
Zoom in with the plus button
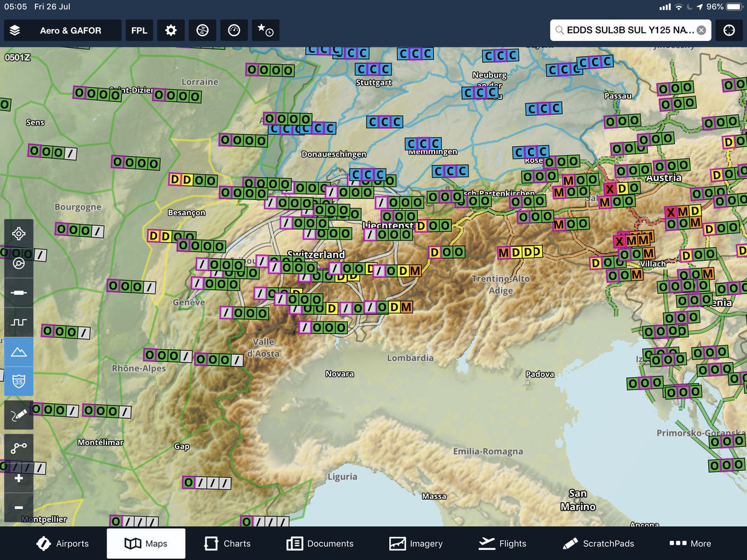coord(19,478)
